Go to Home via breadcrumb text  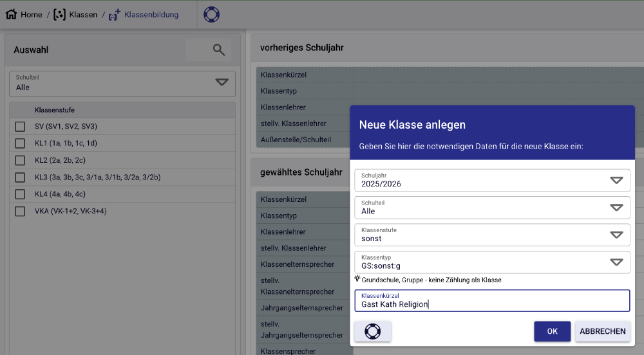click(31, 14)
